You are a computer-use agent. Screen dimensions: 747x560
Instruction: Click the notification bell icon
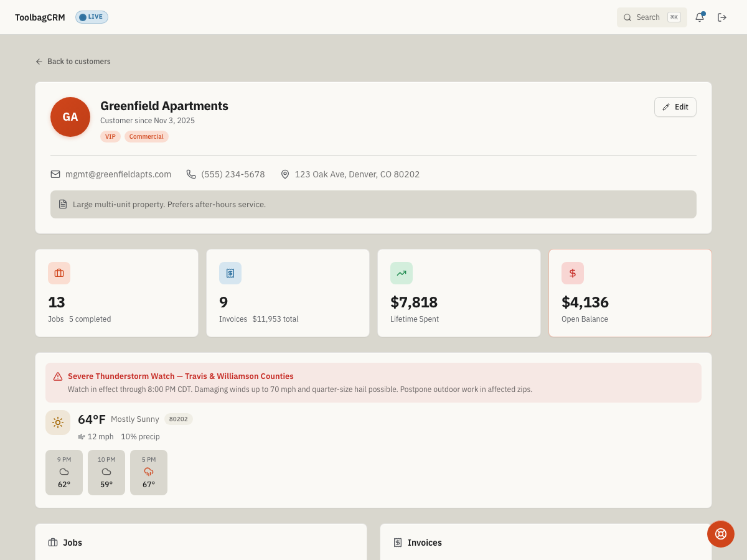point(700,17)
